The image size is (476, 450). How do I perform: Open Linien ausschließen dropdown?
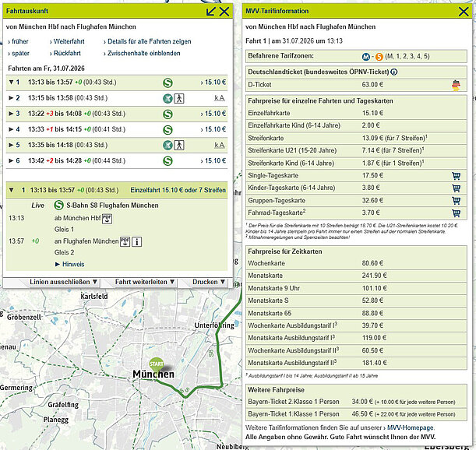click(x=63, y=282)
